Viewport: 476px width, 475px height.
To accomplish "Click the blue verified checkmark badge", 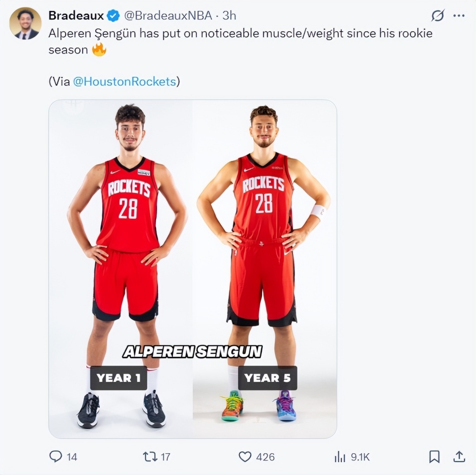I will [x=114, y=16].
